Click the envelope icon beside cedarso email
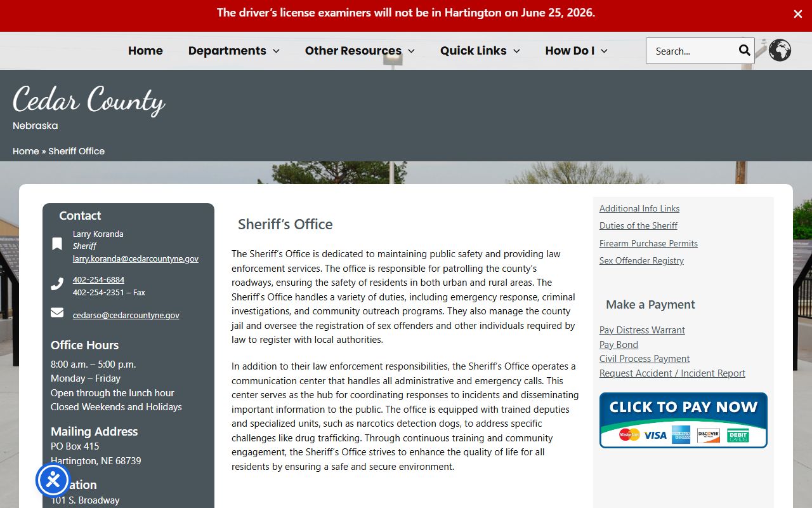This screenshot has width=812, height=508. click(57, 312)
